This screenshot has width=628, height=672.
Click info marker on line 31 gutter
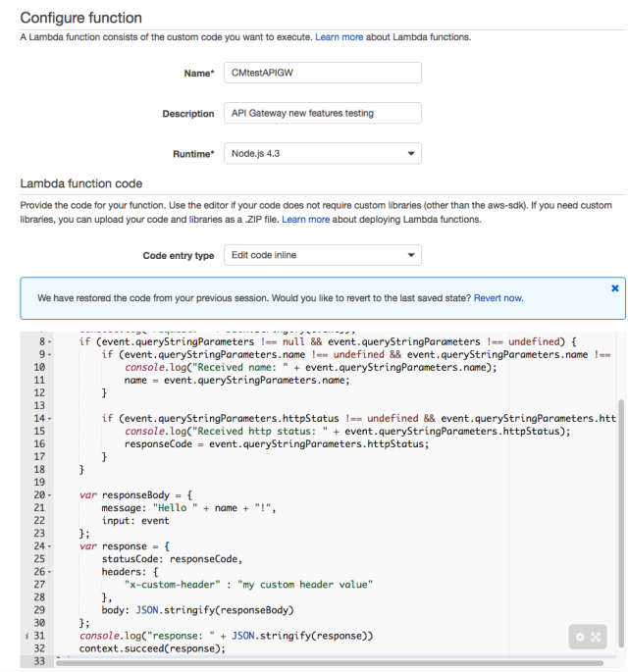tap(26, 636)
